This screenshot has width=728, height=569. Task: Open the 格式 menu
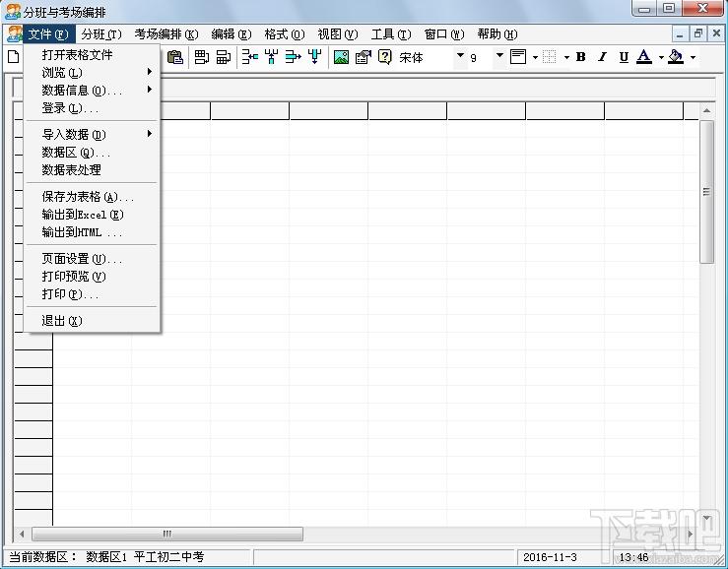point(285,33)
